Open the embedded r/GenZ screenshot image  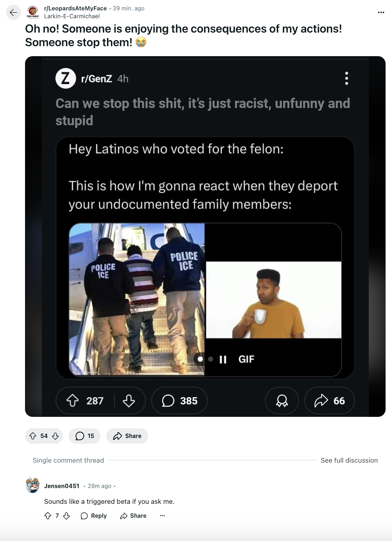[x=205, y=236]
